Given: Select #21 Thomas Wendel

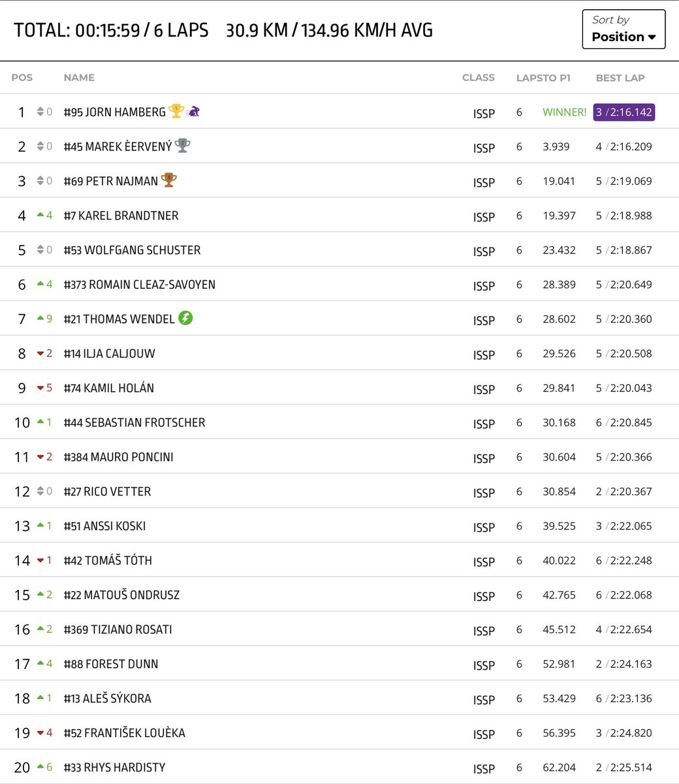Looking at the screenshot, I should tap(119, 319).
